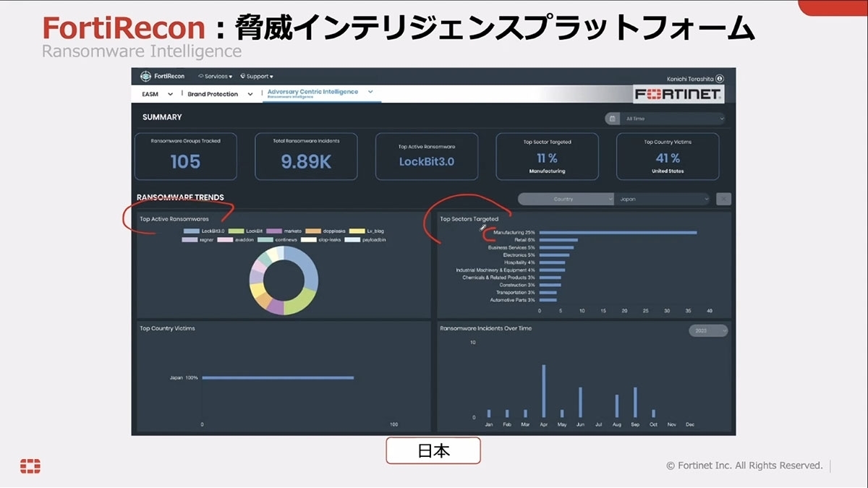Click the tall Apr incidents bar
The width and height of the screenshot is (868, 488).
[x=543, y=391]
